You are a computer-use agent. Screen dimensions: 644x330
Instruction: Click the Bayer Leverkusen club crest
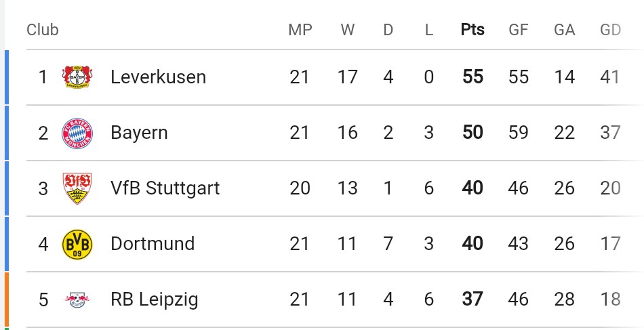(x=77, y=77)
